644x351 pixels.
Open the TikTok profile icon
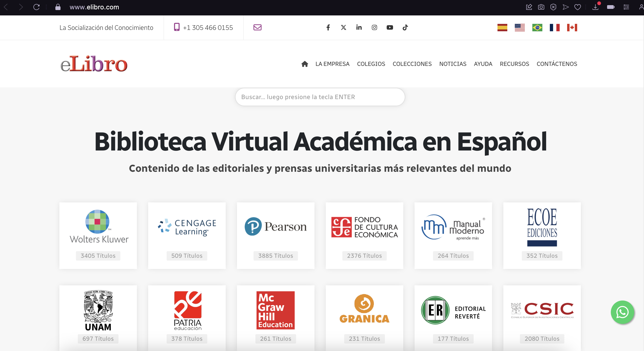coord(405,28)
